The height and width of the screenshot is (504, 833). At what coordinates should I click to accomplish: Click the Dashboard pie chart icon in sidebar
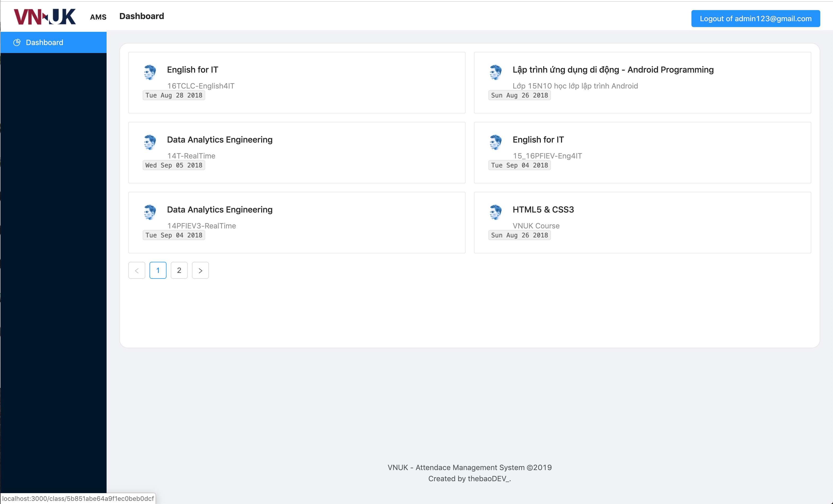point(16,43)
